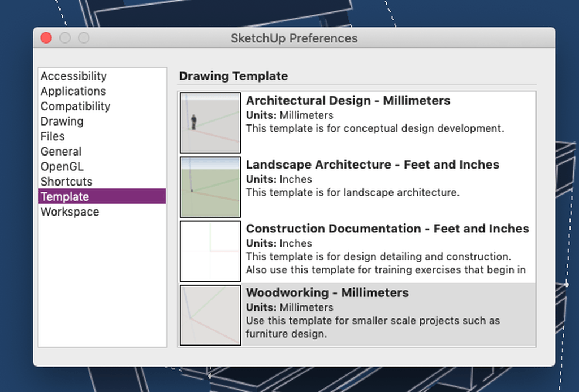Click the Architectural Design Millimeters thumbnail
The height and width of the screenshot is (392, 579).
210,123
